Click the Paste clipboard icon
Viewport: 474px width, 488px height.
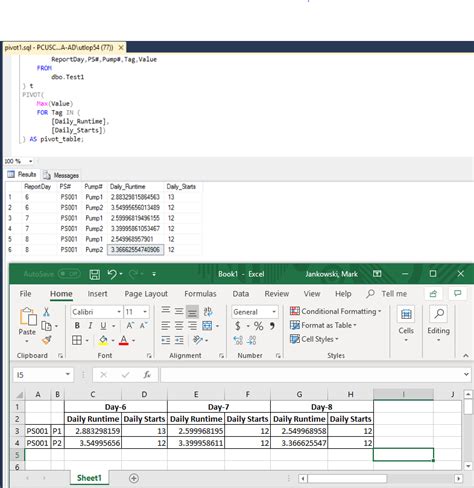28,316
